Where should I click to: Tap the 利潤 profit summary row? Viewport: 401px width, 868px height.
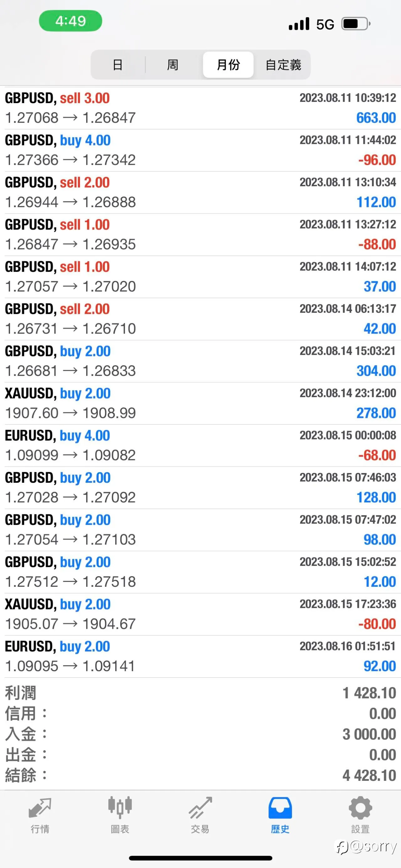(200, 693)
